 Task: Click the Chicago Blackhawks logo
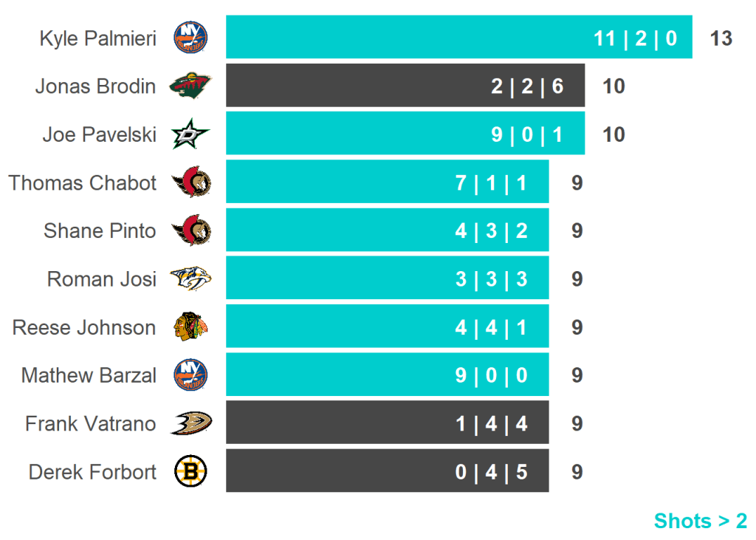click(190, 327)
